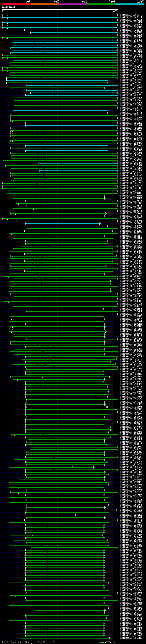The height and width of the screenshot is (644, 146).
Task: Click the cyan alignment bar of UniRef100_O49011
Action: coord(72,85)
